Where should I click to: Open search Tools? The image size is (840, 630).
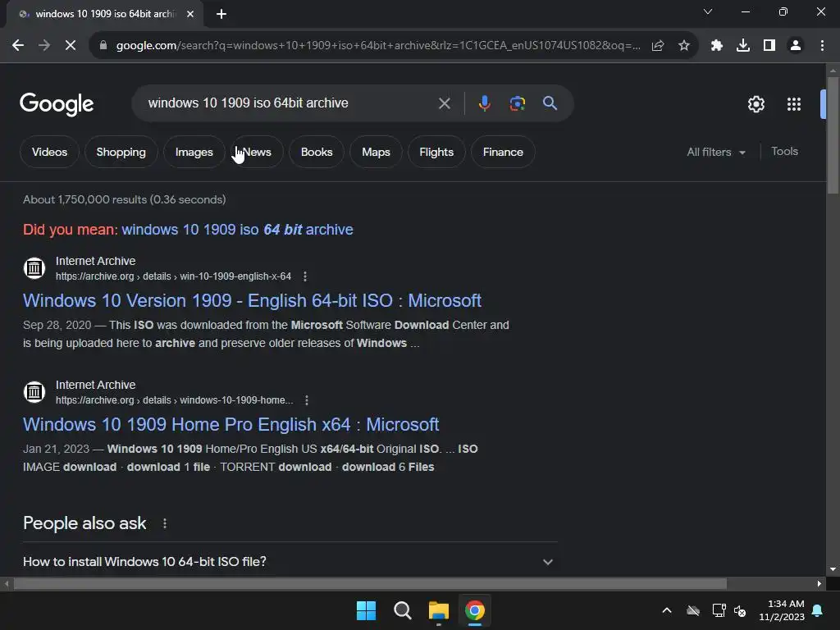(x=784, y=152)
